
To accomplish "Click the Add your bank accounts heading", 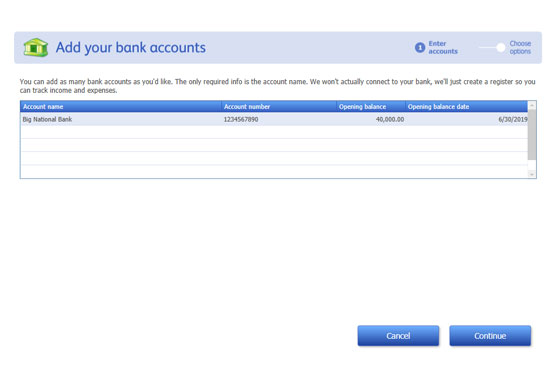I will [130, 48].
